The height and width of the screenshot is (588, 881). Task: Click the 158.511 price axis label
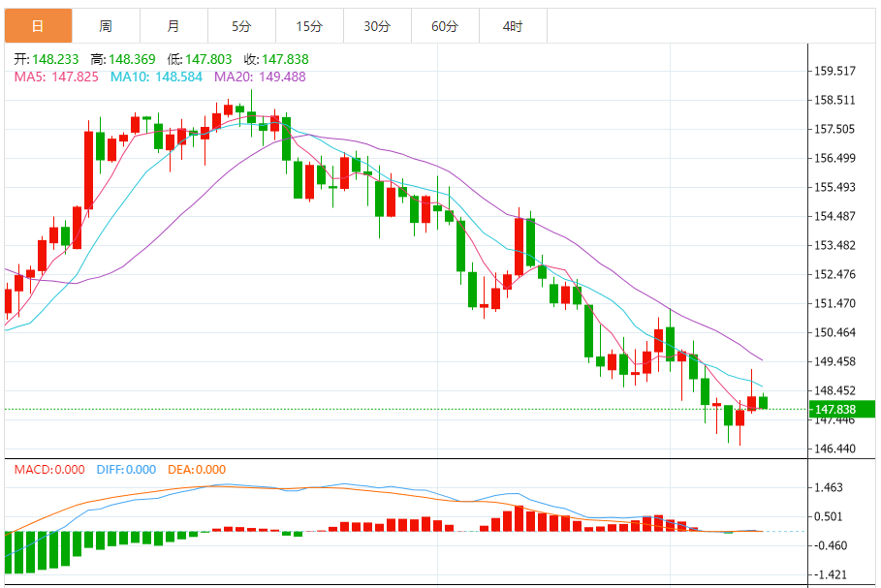tap(834, 100)
